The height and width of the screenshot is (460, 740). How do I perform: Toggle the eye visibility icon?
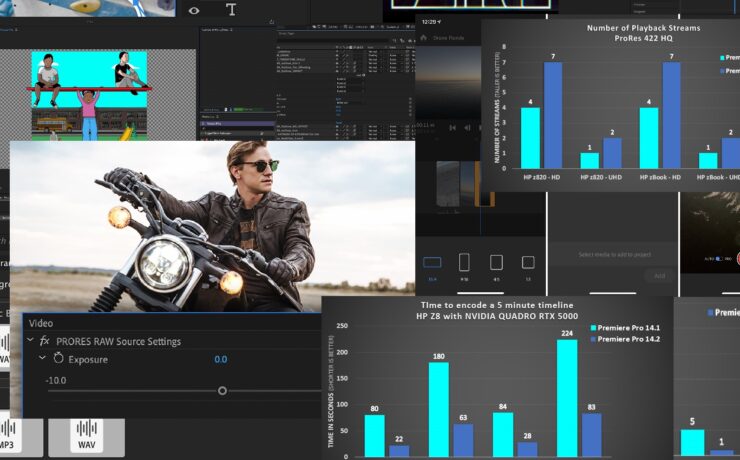point(194,10)
